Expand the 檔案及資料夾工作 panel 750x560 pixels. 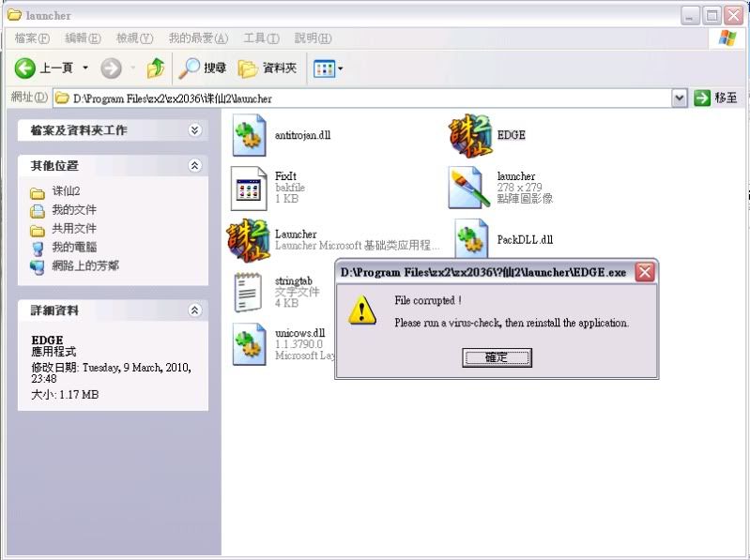[x=194, y=130]
